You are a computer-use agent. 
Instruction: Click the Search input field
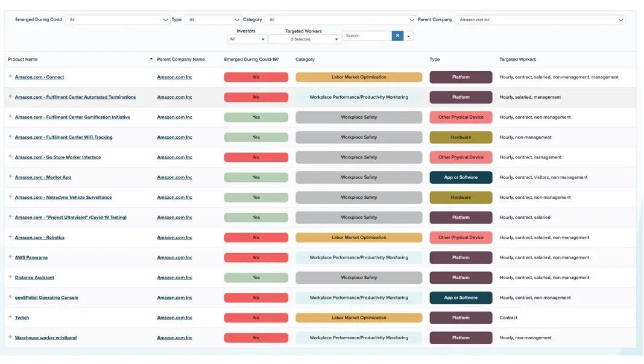(367, 36)
